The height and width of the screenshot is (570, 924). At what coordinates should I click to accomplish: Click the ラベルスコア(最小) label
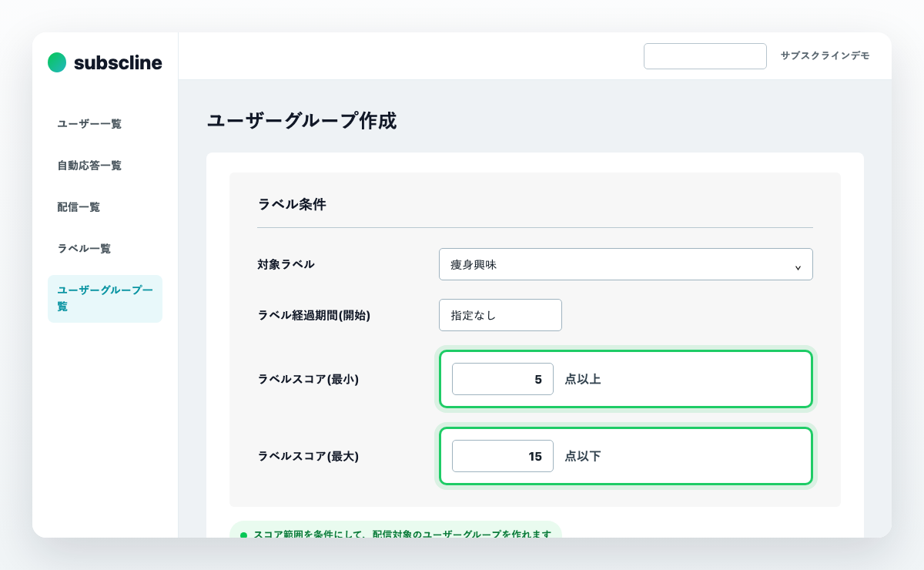(x=308, y=379)
